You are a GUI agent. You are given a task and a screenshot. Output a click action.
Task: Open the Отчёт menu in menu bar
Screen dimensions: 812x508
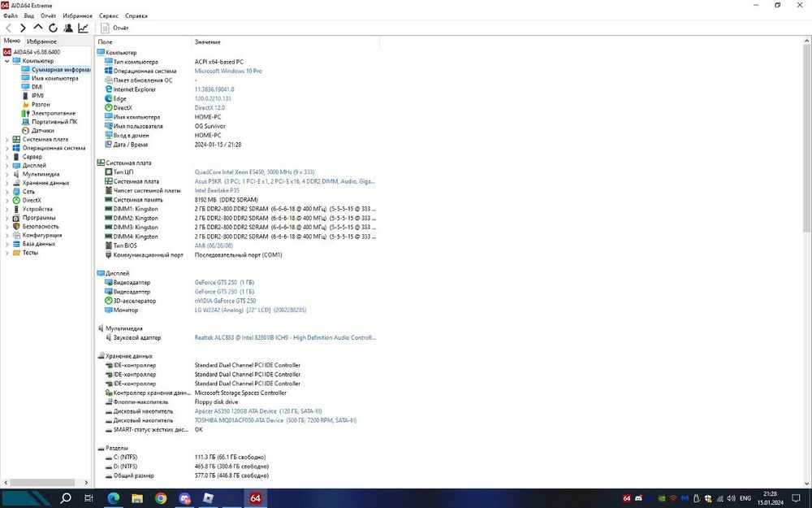48,15
